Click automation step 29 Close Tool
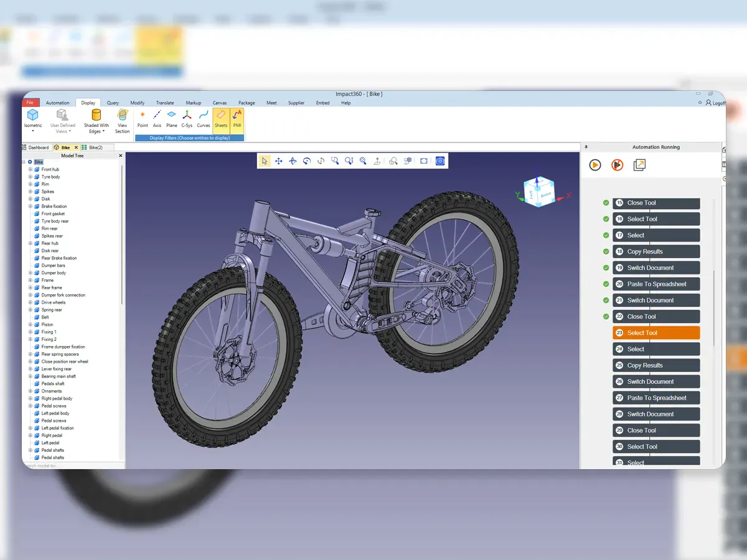 656,430
